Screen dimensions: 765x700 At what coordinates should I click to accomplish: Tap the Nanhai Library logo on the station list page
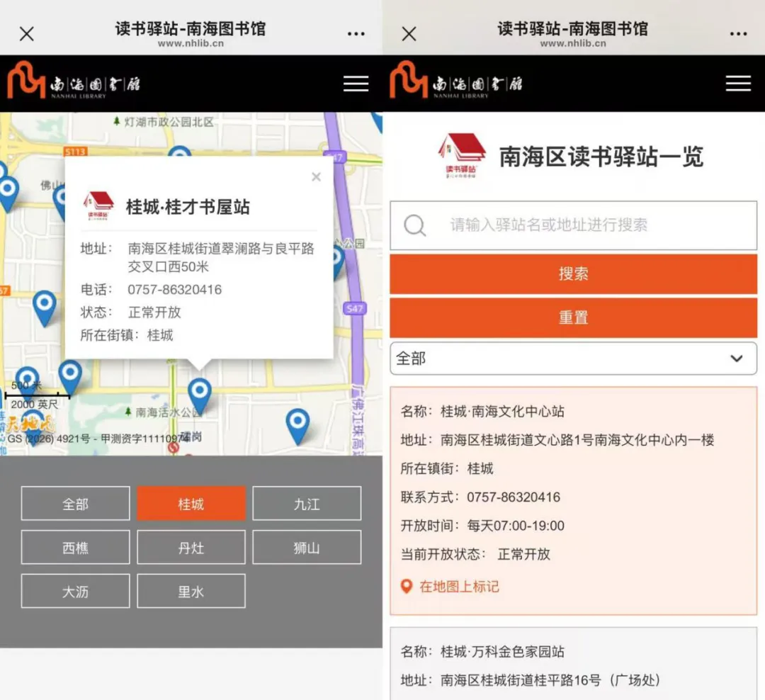point(456,81)
